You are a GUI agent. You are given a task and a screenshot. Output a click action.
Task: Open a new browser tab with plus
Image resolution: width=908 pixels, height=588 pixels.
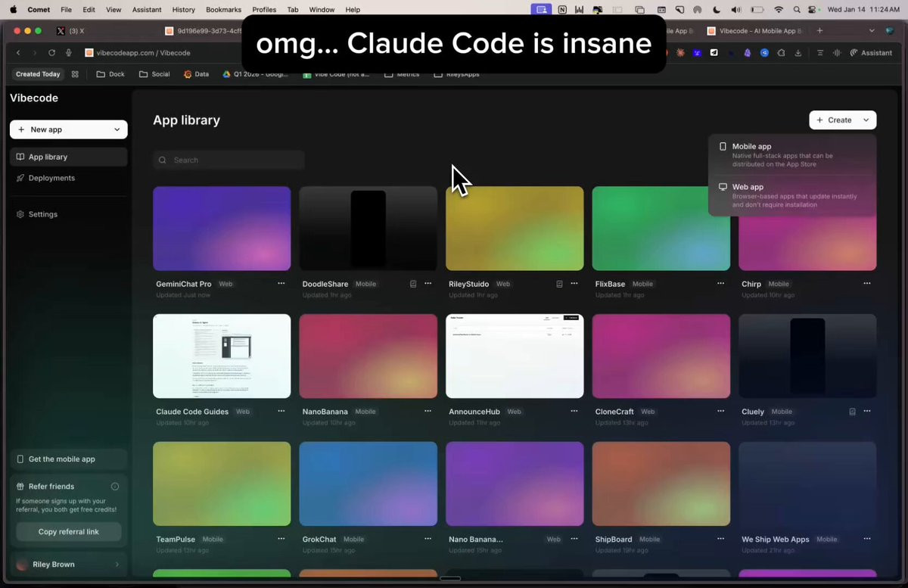(x=819, y=31)
